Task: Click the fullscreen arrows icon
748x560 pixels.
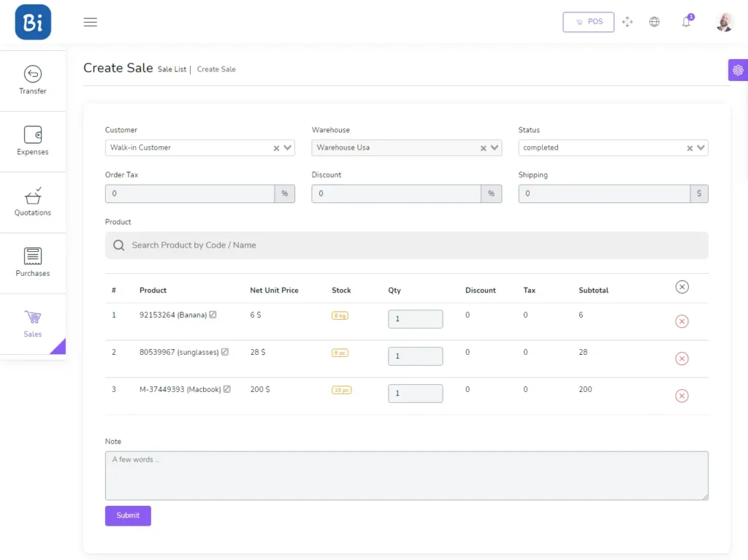Action: pos(627,22)
